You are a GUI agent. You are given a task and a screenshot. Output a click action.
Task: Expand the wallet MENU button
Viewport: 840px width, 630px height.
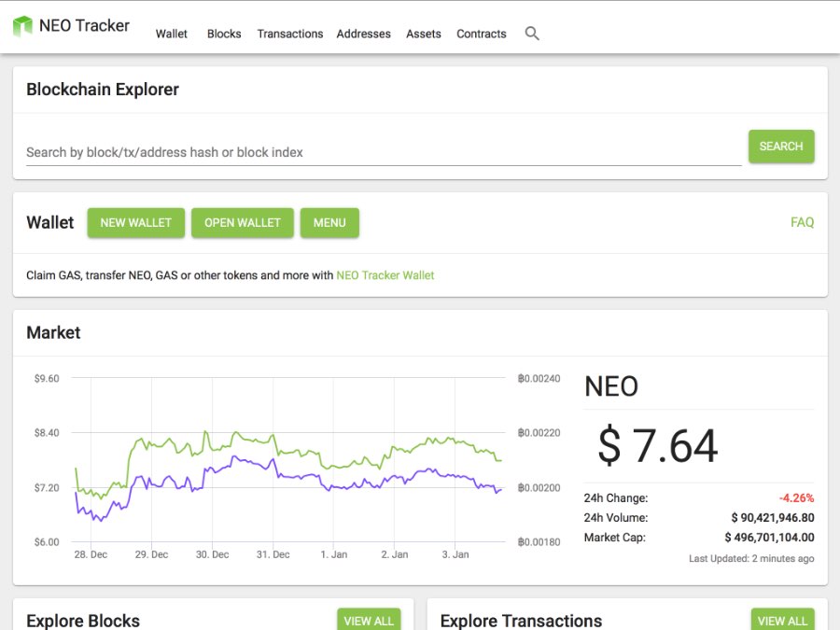329,223
